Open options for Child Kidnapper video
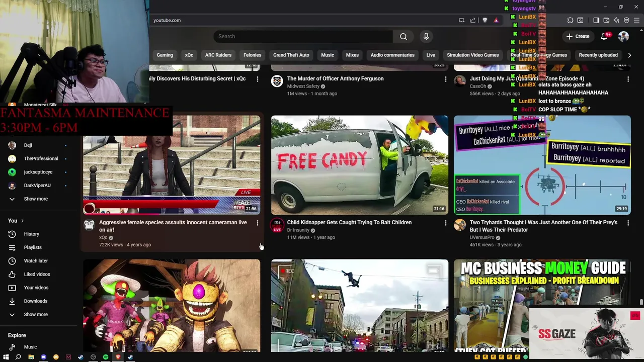The height and width of the screenshot is (362, 644). [445, 223]
